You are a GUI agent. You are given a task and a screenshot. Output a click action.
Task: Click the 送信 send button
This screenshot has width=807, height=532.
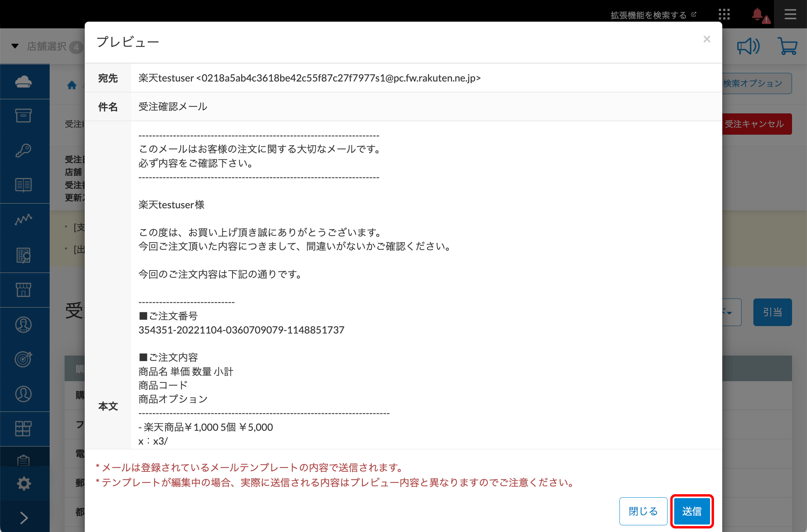click(692, 511)
